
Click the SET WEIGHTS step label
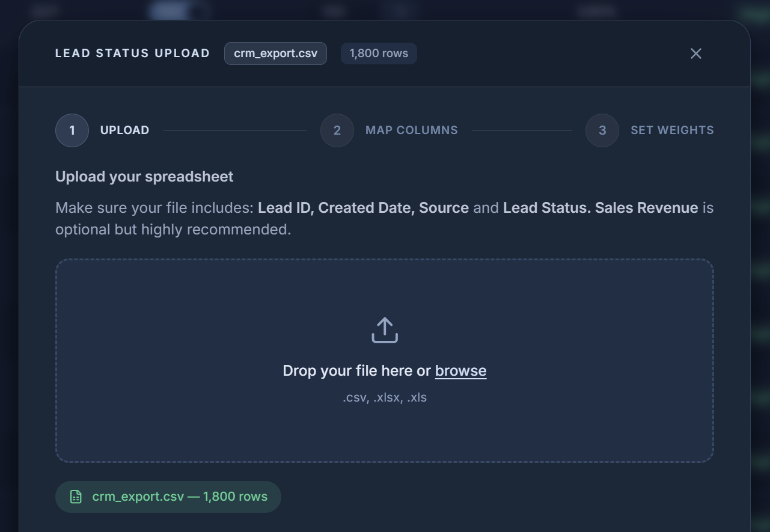click(x=672, y=130)
